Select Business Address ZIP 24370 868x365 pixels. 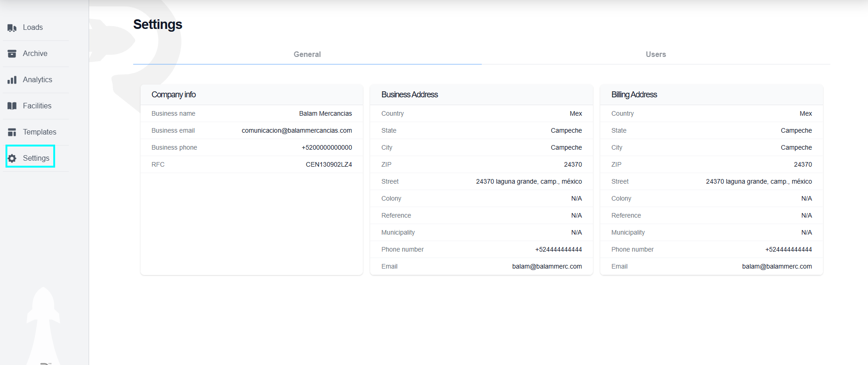(x=573, y=164)
